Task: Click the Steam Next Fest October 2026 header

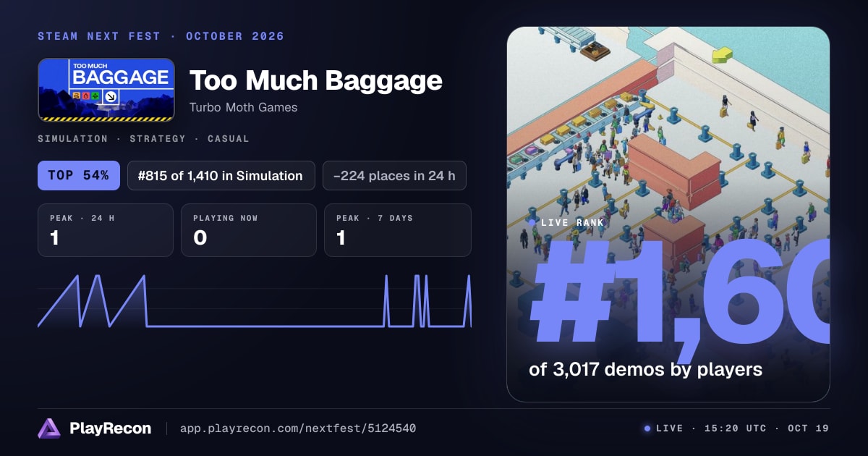Action: 161,36
